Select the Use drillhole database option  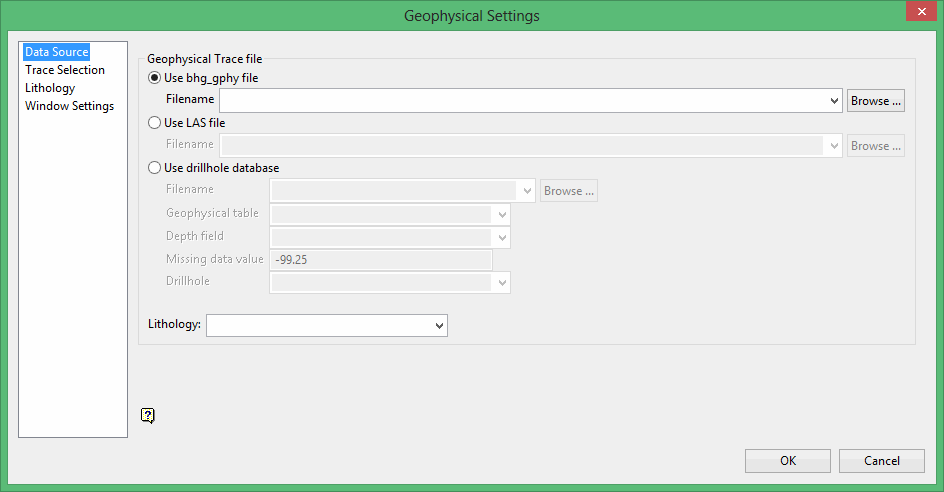(x=154, y=168)
